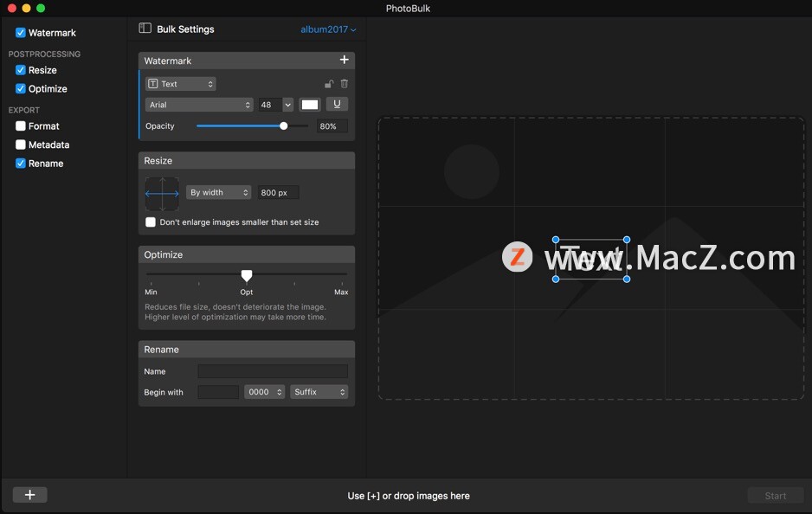Viewport: 812px width, 514px height.
Task: Click the Optimize level slider thumb
Action: (247, 275)
